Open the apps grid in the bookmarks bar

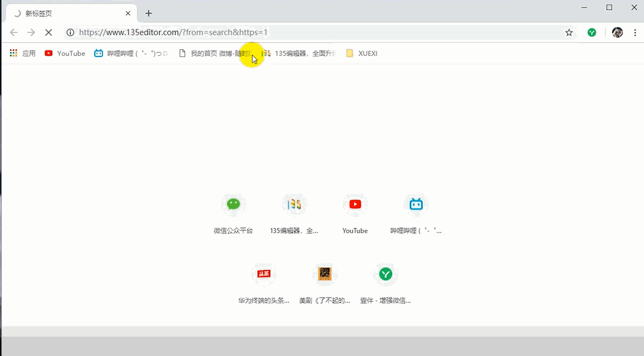(23, 53)
